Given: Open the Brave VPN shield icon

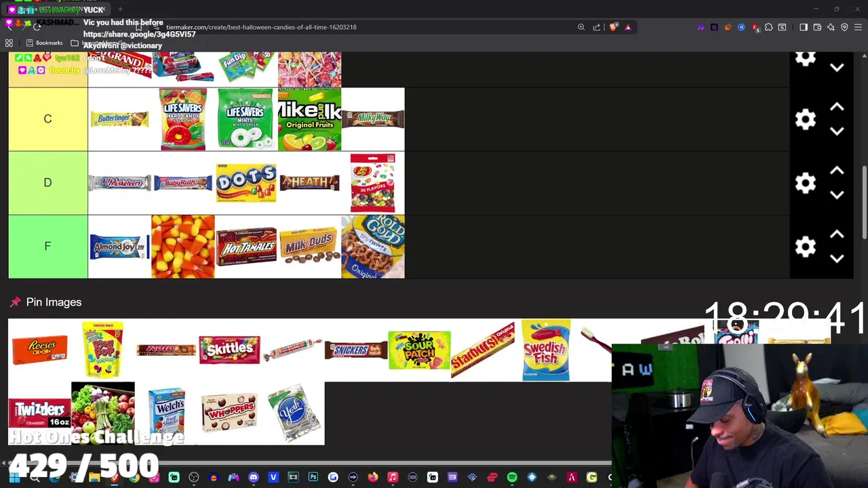Looking at the screenshot, I should [x=844, y=27].
